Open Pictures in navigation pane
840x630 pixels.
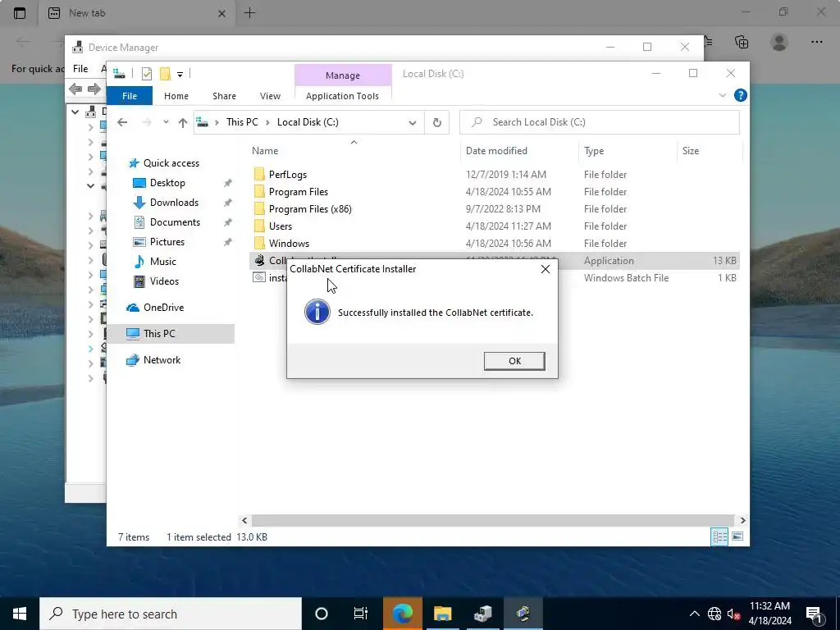tap(167, 242)
